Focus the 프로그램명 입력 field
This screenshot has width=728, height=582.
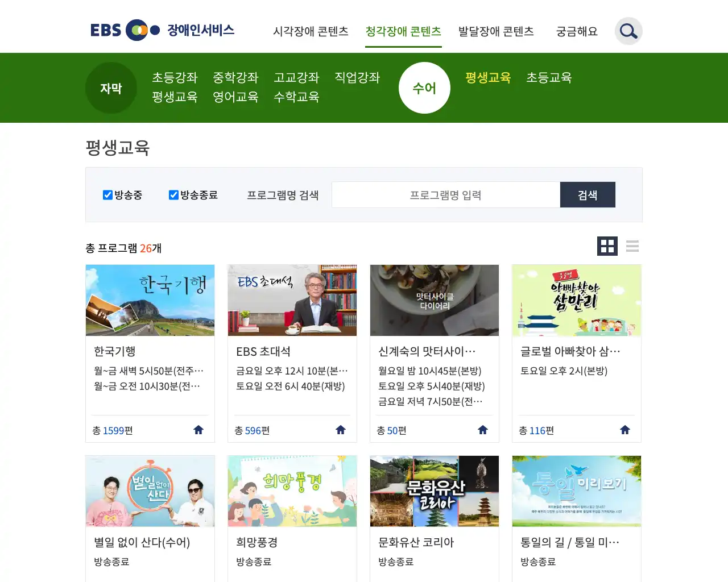pyautogui.click(x=446, y=195)
